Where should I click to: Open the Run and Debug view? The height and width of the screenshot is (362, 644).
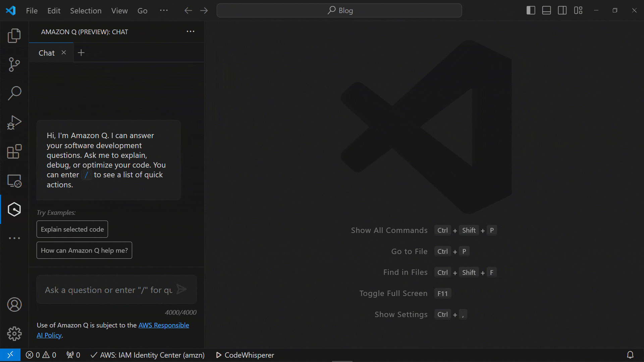[14, 122]
